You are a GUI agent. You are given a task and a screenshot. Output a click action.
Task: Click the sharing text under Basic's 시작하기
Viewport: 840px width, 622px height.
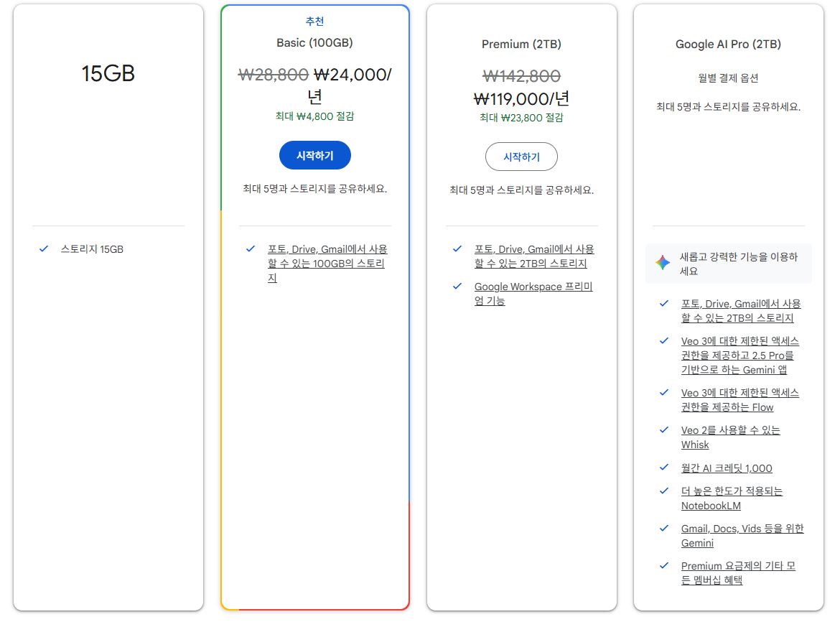315,189
